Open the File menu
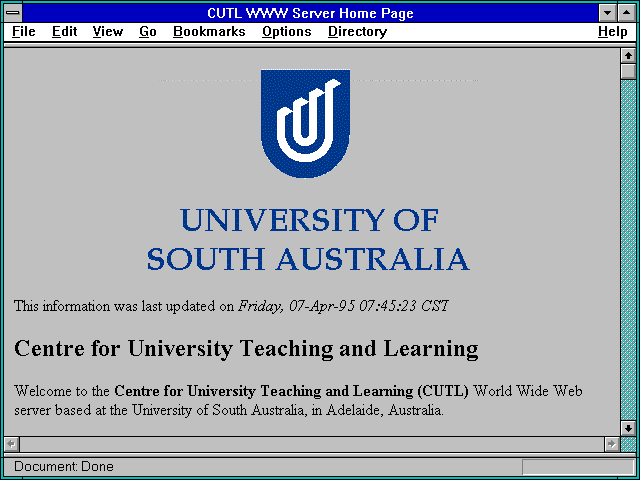This screenshot has width=640, height=480. [x=24, y=32]
